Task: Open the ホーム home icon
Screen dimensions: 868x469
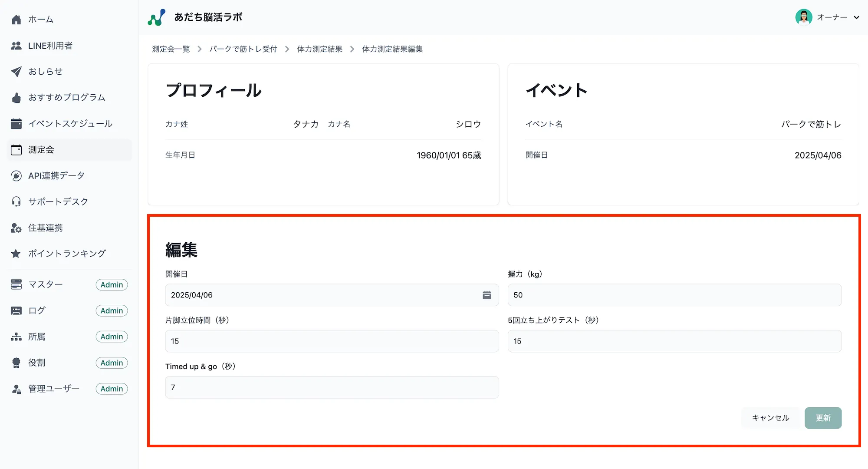Action: tap(16, 19)
